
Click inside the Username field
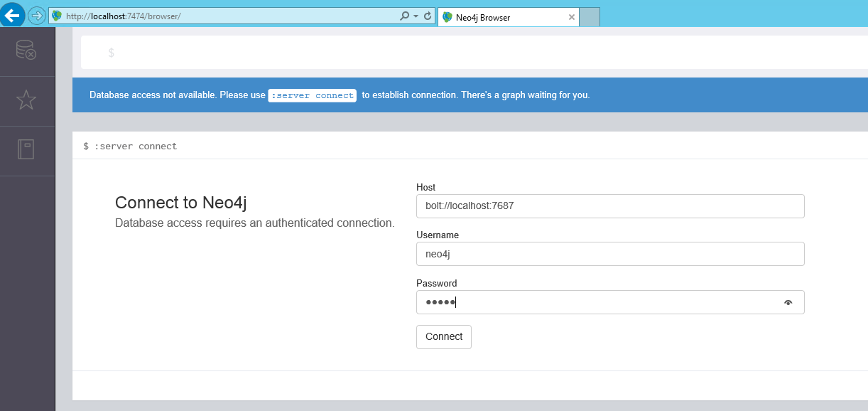610,253
